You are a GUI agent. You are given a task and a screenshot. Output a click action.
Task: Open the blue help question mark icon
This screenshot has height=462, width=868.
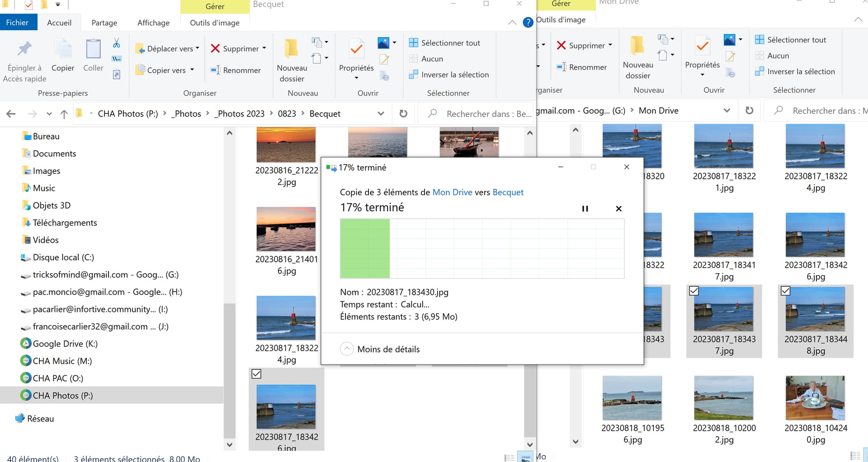528,22
